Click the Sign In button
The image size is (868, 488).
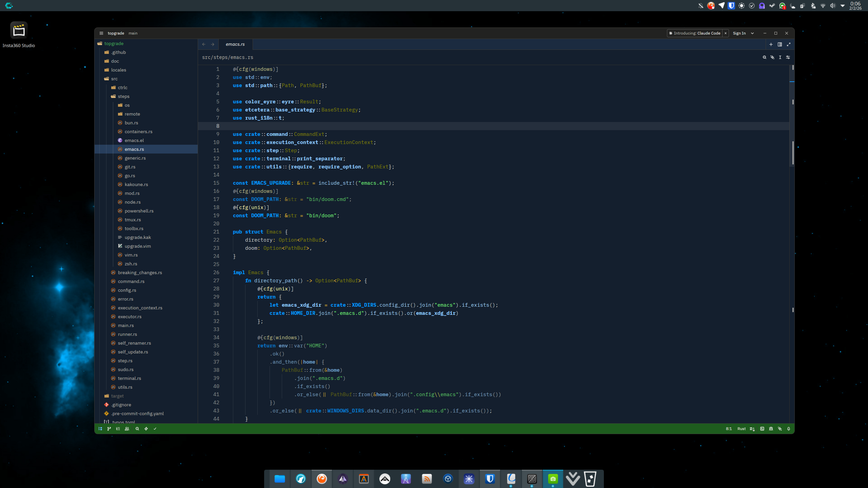739,33
